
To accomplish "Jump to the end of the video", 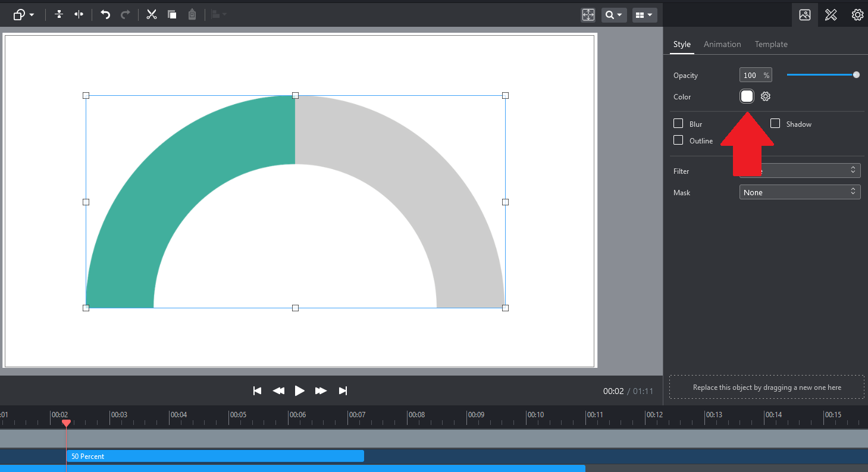I will [x=343, y=390].
